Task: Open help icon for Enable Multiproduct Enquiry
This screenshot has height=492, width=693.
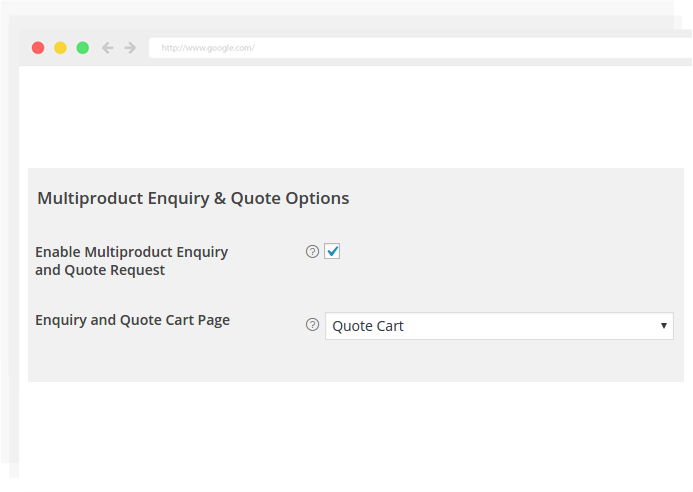Action: click(x=312, y=252)
